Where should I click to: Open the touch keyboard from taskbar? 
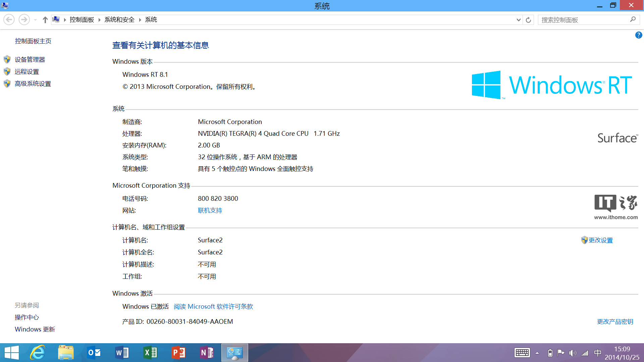click(x=522, y=353)
